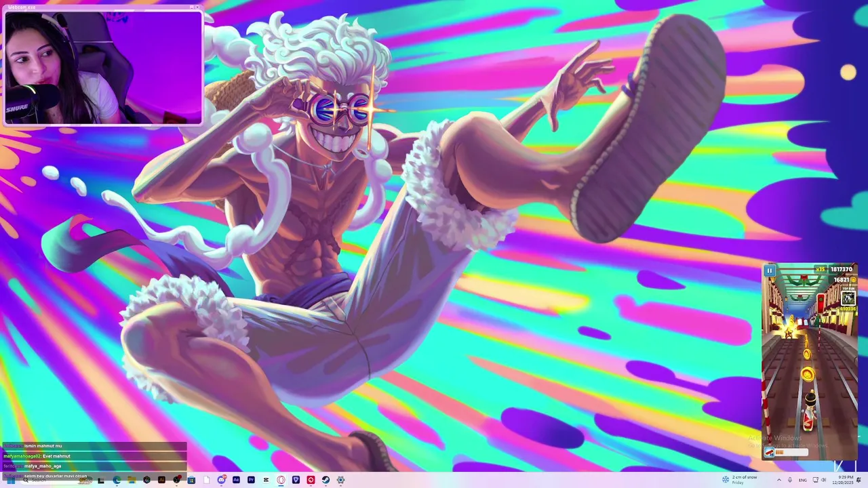Open the red circular app icon in taskbar

tap(311, 480)
